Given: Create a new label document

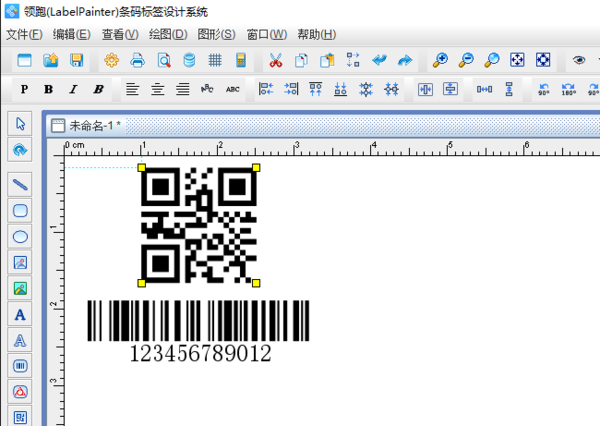Looking at the screenshot, I should pos(24,60).
